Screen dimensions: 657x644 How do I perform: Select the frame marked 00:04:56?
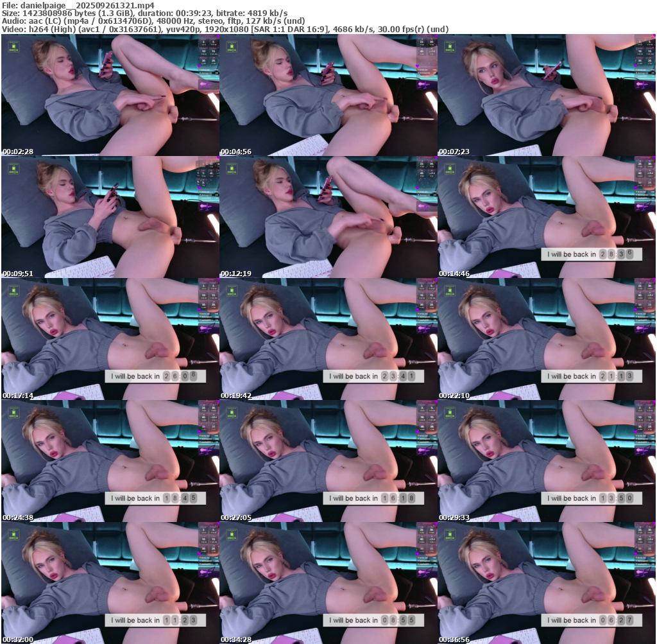point(328,95)
